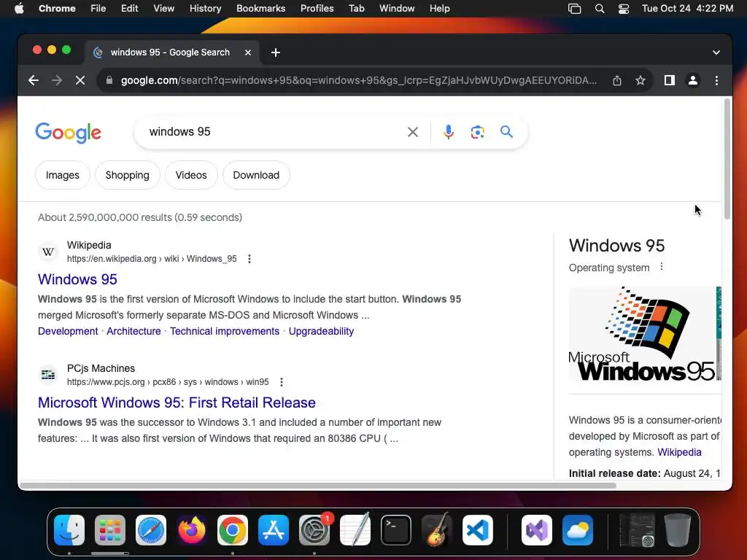Click the vertical page scrollbar
The width and height of the screenshot is (747, 560).
(x=727, y=160)
